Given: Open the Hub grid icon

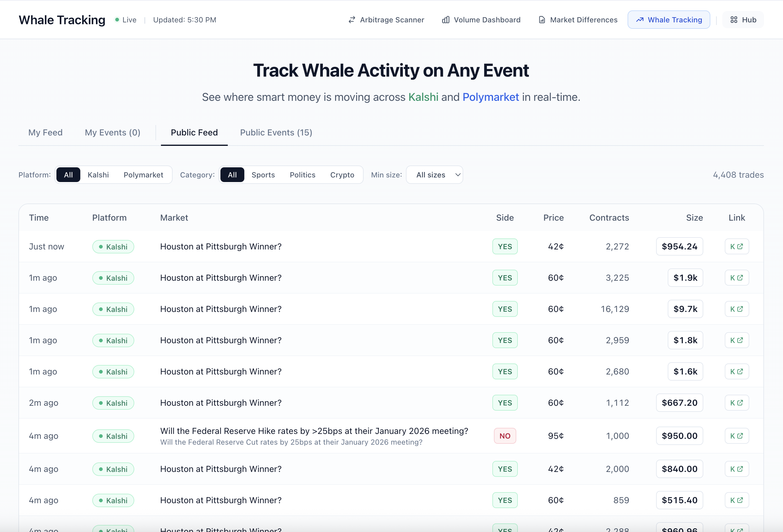Looking at the screenshot, I should click(734, 20).
